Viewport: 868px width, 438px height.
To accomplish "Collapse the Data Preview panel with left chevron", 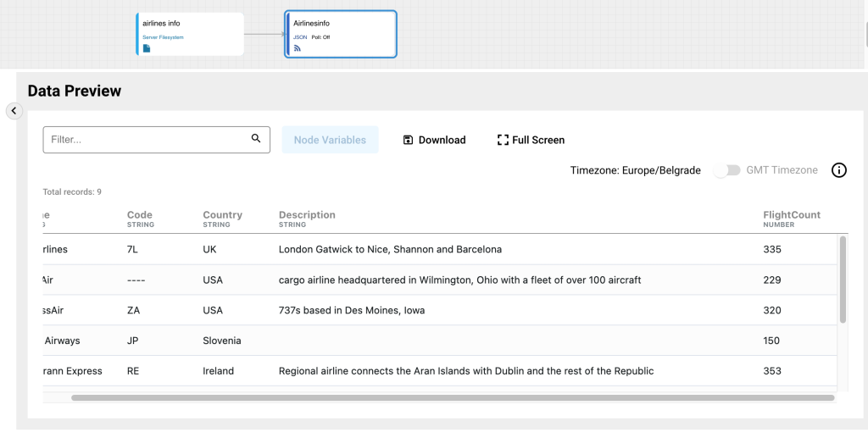I will [x=14, y=111].
